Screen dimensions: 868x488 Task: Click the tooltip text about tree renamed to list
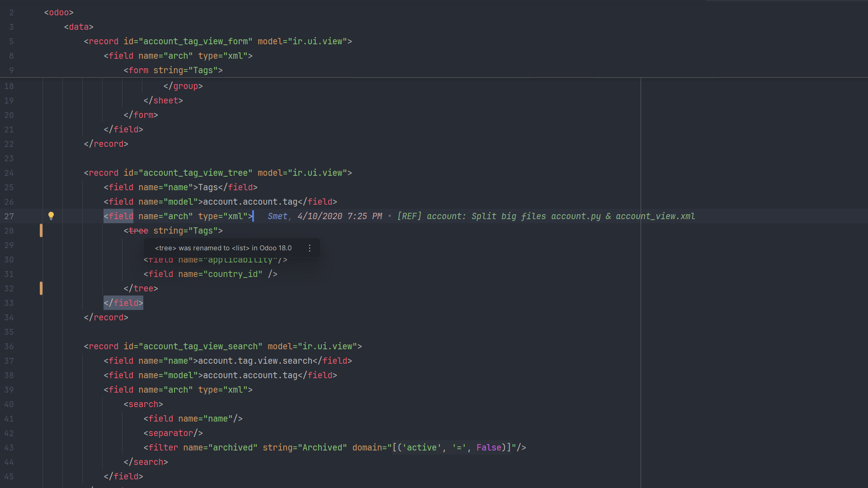coord(223,248)
